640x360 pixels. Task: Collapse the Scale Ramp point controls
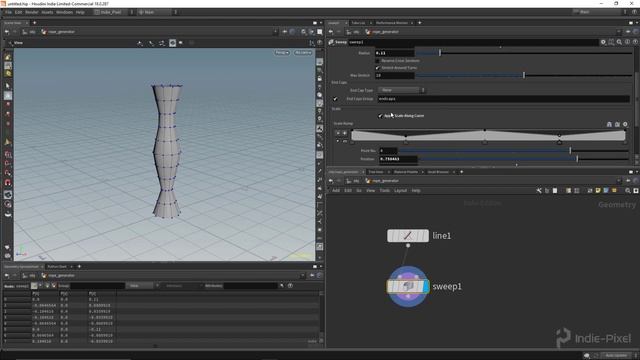(x=338, y=141)
